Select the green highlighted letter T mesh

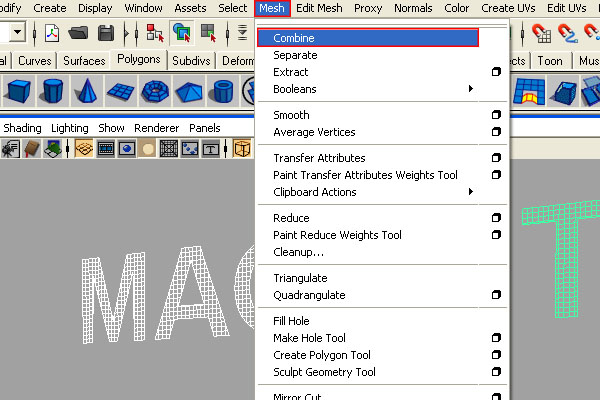[x=566, y=260]
